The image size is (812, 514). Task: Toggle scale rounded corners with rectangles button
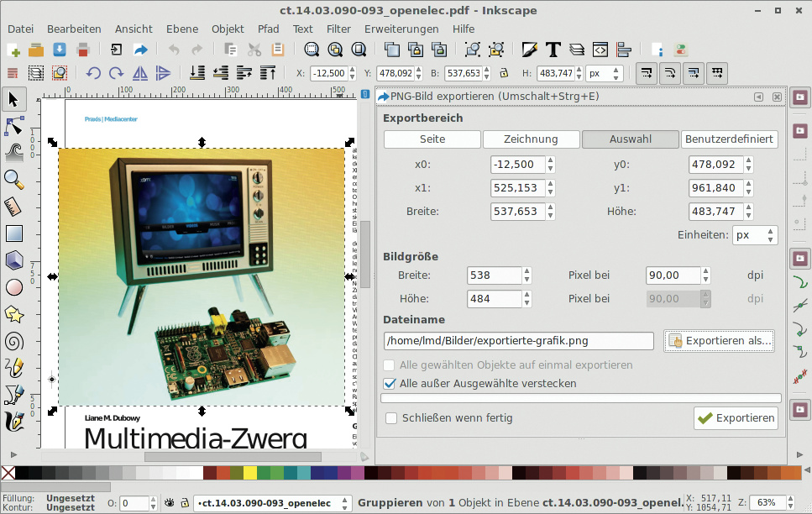point(670,73)
